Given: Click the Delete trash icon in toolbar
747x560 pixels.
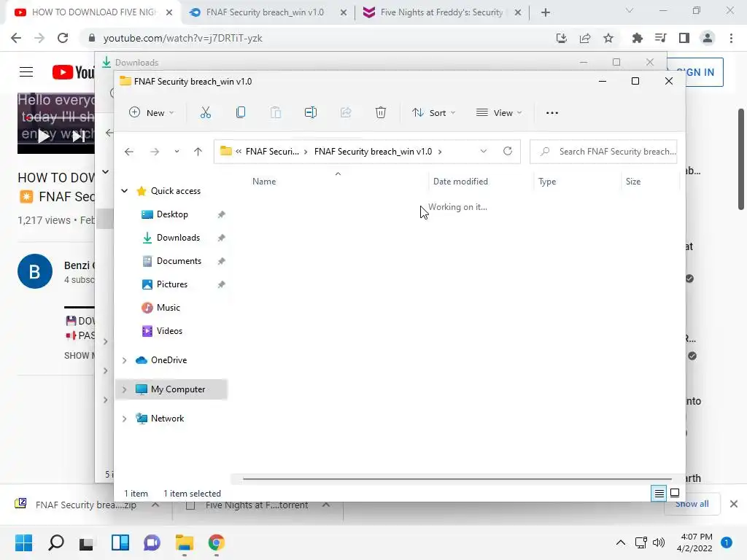Looking at the screenshot, I should (x=381, y=113).
